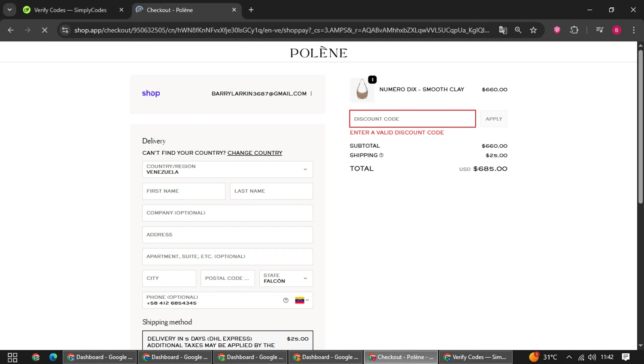
Task: Click the shop.app checkout URL address bar
Action: (x=281, y=30)
